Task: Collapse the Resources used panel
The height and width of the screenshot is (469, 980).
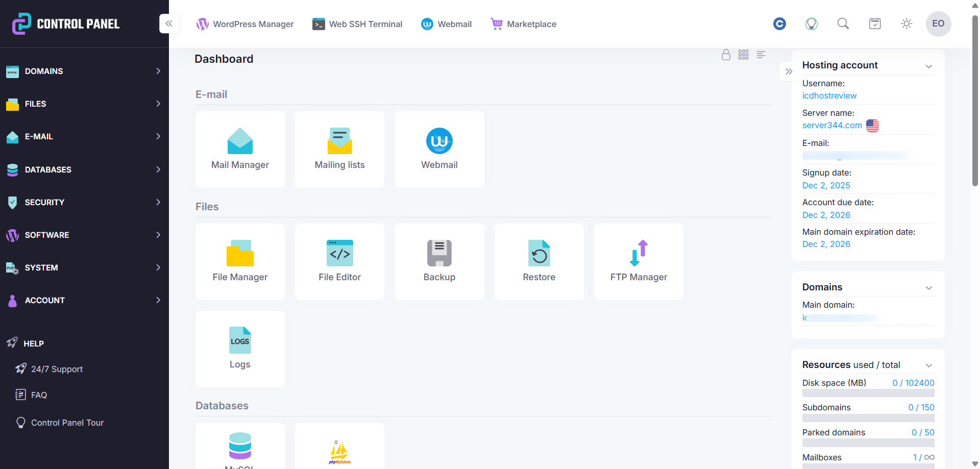Action: pos(929,365)
